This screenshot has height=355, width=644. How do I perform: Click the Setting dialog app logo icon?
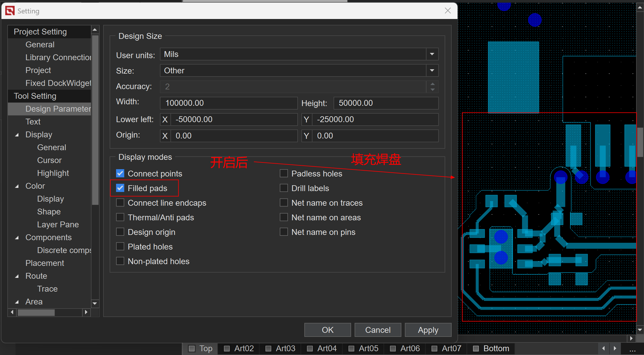(x=10, y=11)
